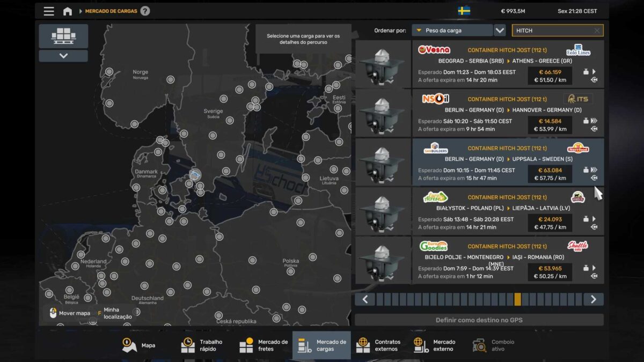644x362 pixels.
Task: Click the cargo pallet filter icon
Action: coord(63,36)
